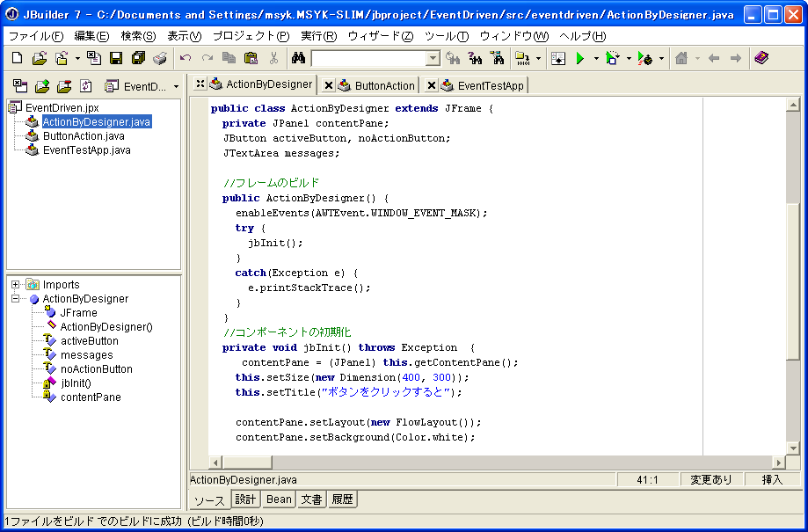Viewport: 808px width, 532px height.
Task: Switch to the 設計 design view tab
Action: coord(245,499)
